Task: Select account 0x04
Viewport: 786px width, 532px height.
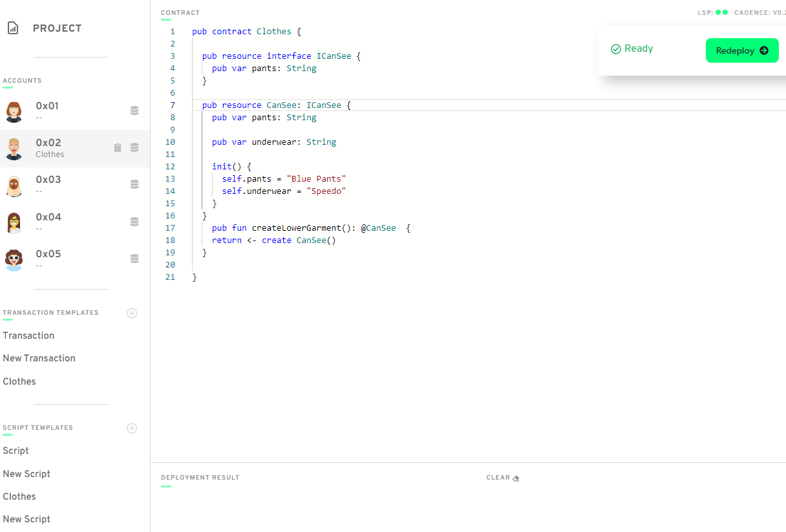Action: [75, 222]
